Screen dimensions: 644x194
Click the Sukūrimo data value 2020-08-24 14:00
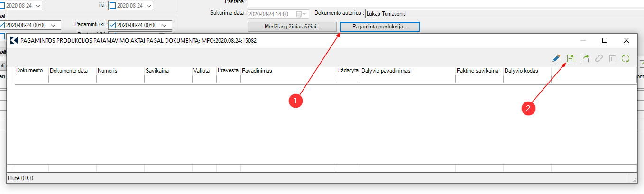(x=268, y=14)
